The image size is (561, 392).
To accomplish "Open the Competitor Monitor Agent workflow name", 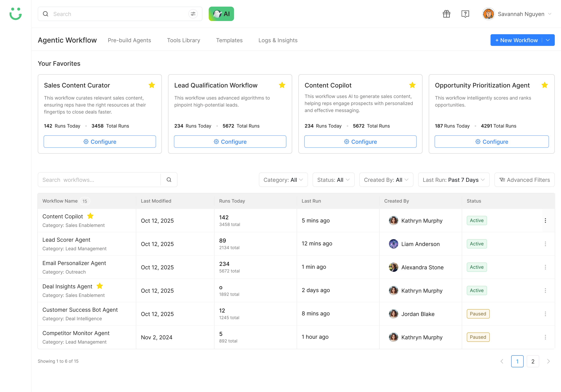I will click(x=76, y=333).
